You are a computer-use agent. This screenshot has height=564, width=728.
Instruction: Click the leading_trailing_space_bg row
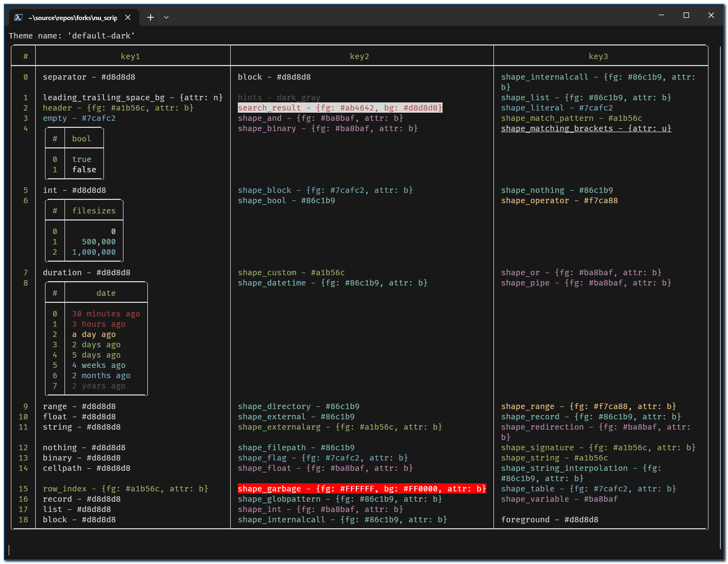coord(133,98)
